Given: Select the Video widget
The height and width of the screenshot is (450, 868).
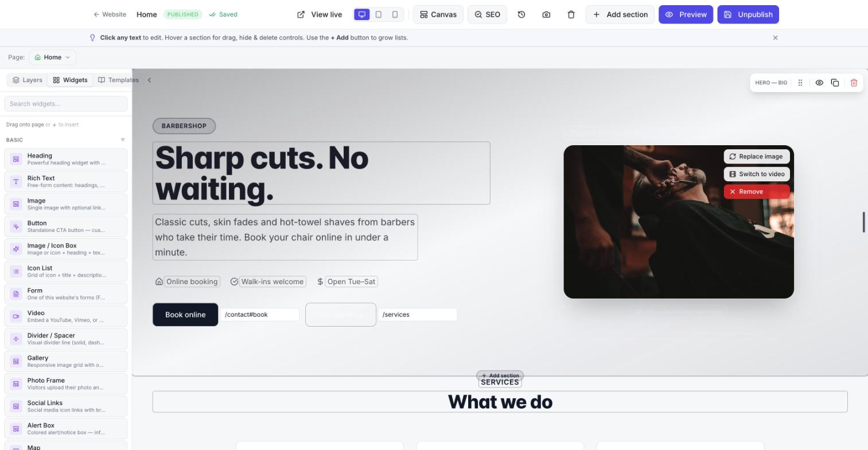Looking at the screenshot, I should (66, 316).
